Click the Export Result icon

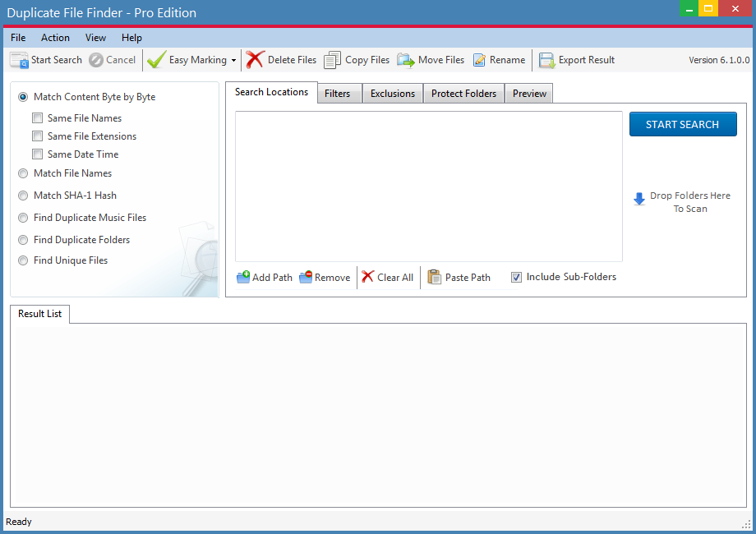click(x=546, y=60)
